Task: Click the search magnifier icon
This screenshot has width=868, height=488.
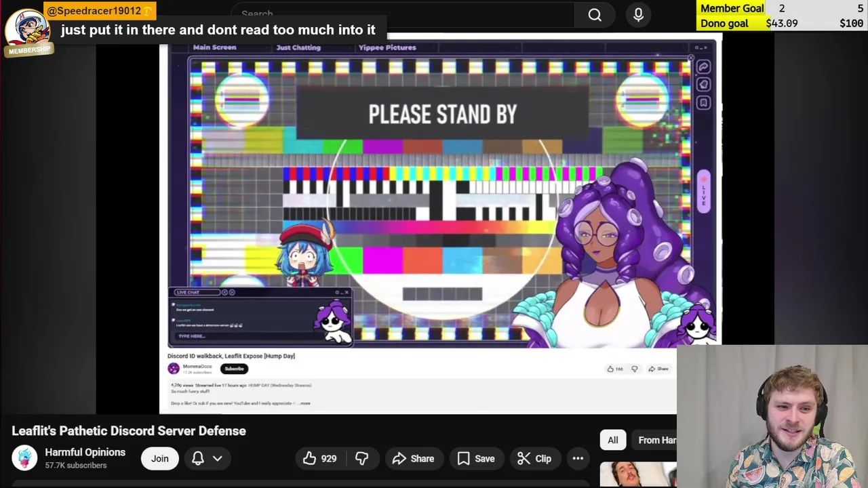Action: 595,15
